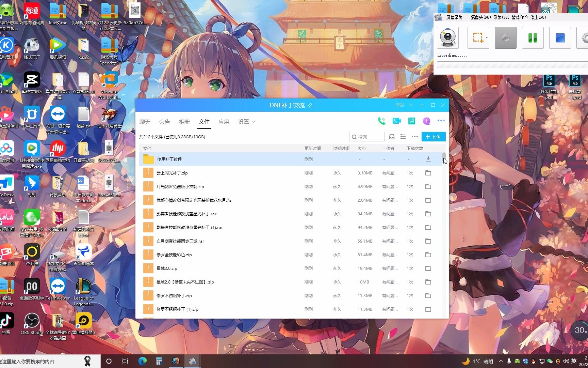Sort by 大小 column header
The height and width of the screenshot is (368, 588).
[362, 149]
